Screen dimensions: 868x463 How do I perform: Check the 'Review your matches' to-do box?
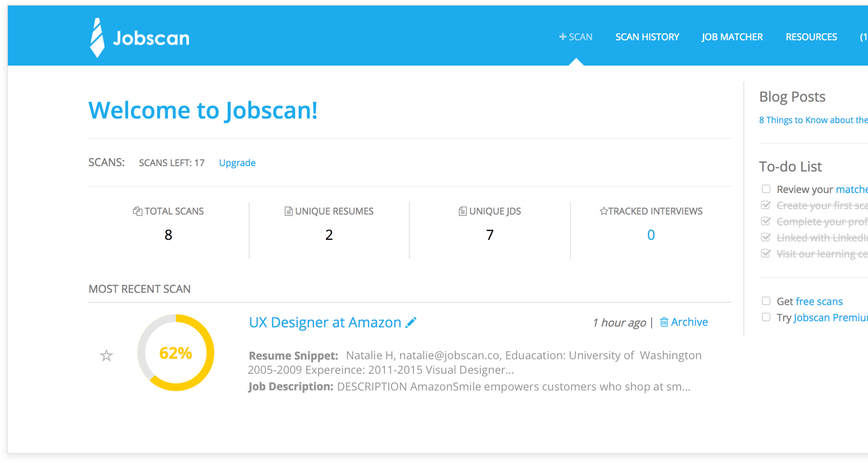pyautogui.click(x=766, y=189)
